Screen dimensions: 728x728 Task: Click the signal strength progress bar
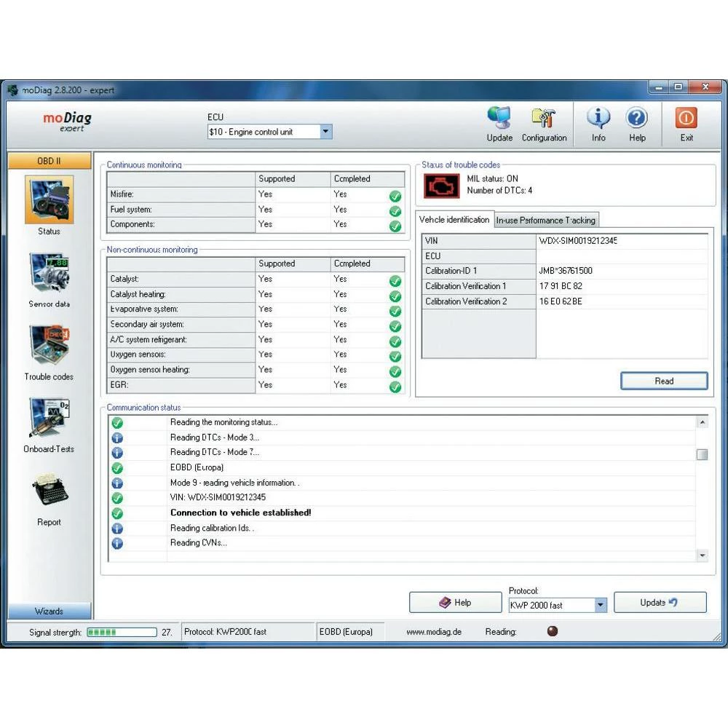pyautogui.click(x=122, y=632)
